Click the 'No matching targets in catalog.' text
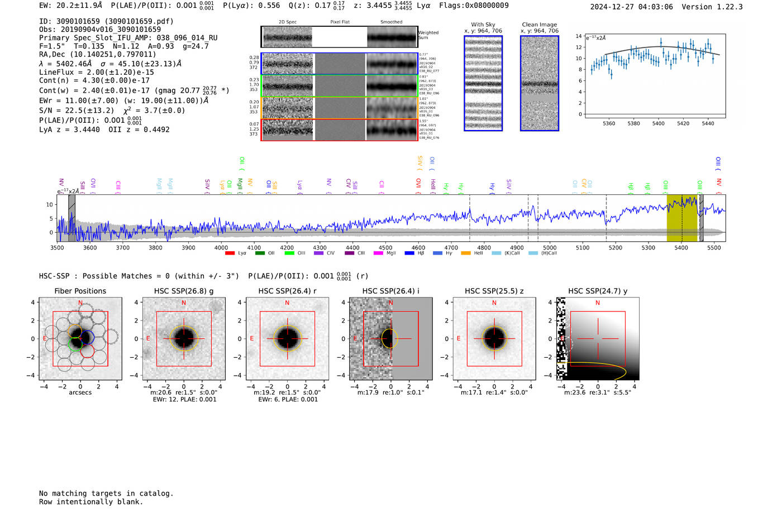 [106, 493]
